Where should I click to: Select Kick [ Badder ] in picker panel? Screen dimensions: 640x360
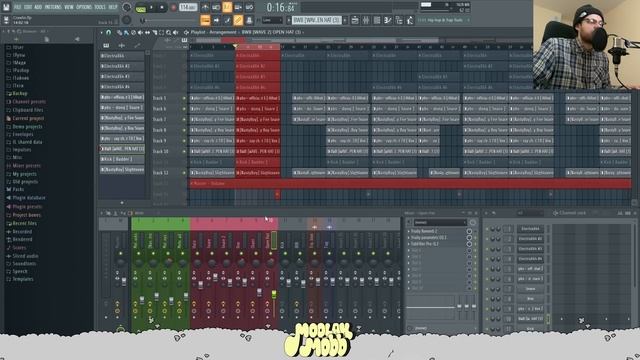pyautogui.click(x=122, y=159)
